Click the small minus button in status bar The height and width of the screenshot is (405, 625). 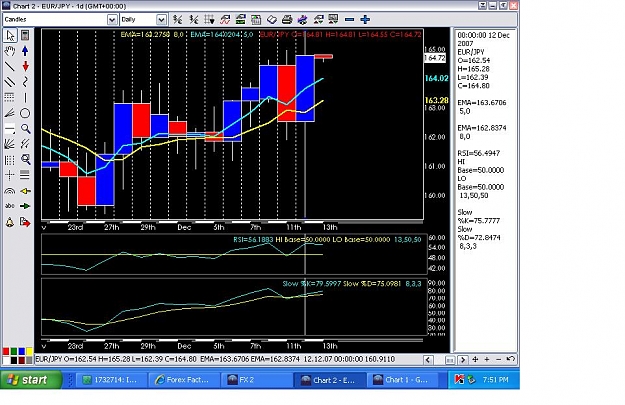pyautogui.click(x=499, y=359)
